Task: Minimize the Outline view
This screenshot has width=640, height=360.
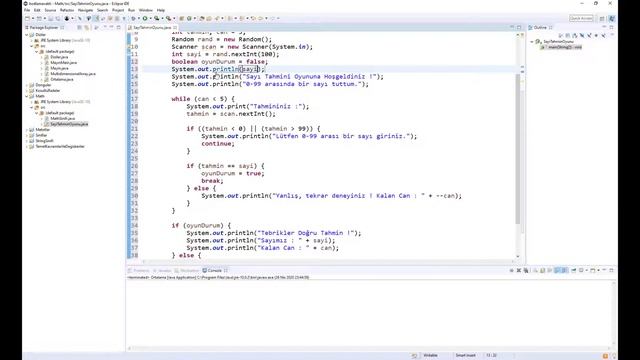Action: (604, 27)
